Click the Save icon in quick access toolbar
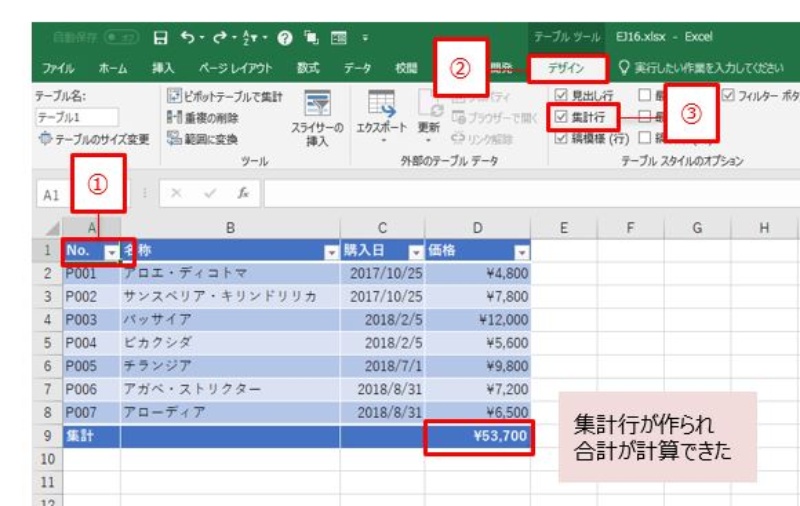Screen dimensions: 800x506 [160, 38]
